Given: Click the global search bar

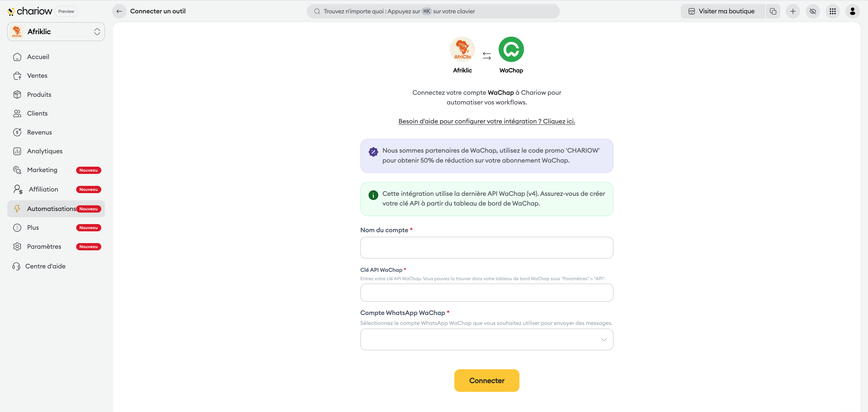Looking at the screenshot, I should pos(433,11).
